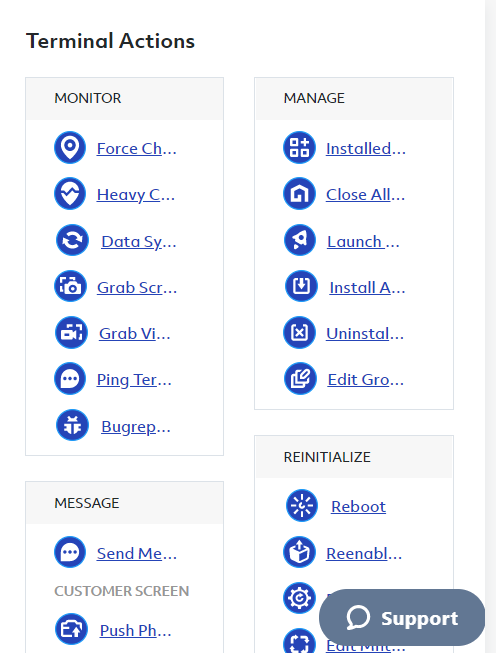
Task: Click the Uninstall app icon
Action: point(299,333)
